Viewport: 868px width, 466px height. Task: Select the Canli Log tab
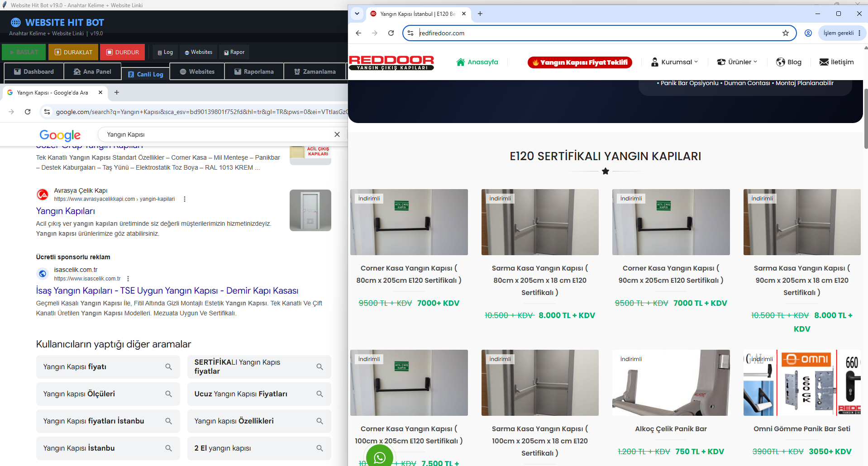146,74
